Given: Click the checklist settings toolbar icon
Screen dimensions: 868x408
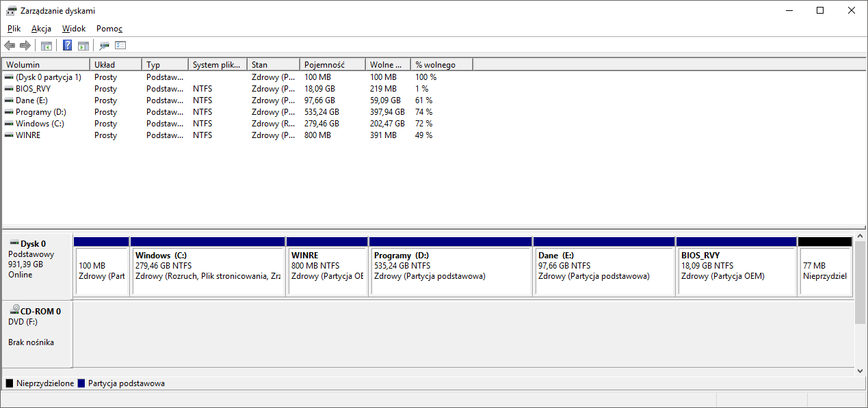Looking at the screenshot, I should (120, 46).
